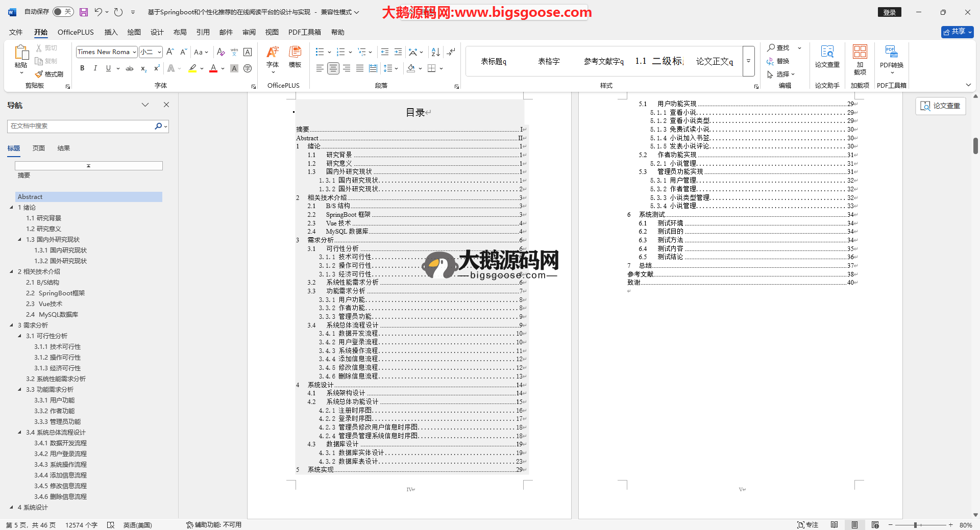Open the 论文查重 ribbon tool

(827, 56)
